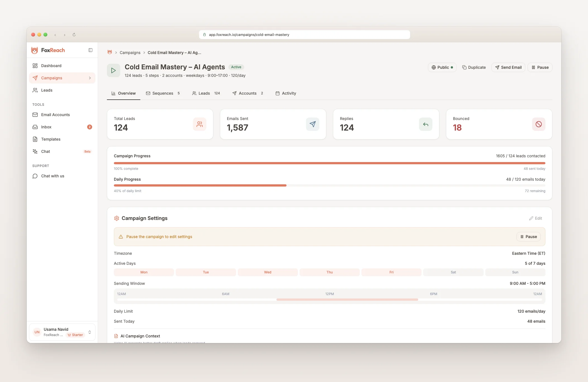The image size is (588, 382).
Task: Collapse the sidebar panel icon
Action: 90,50
